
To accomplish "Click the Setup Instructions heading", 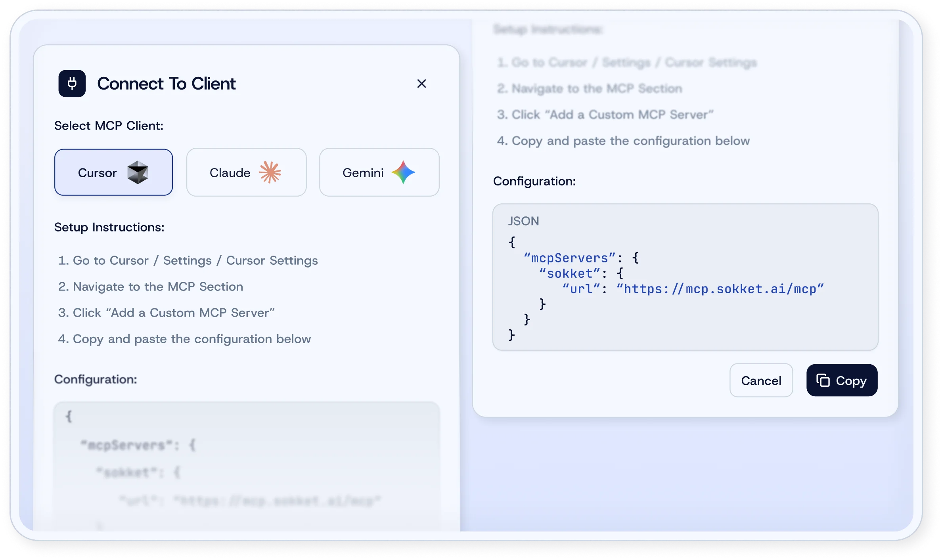I will 109,227.
